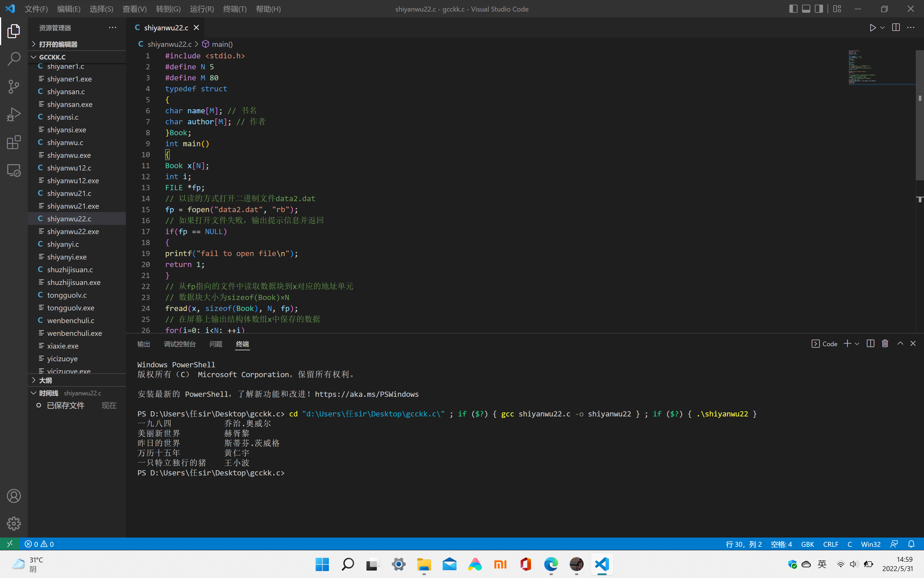Open Microsoft Edge from taskbar

pyautogui.click(x=551, y=564)
